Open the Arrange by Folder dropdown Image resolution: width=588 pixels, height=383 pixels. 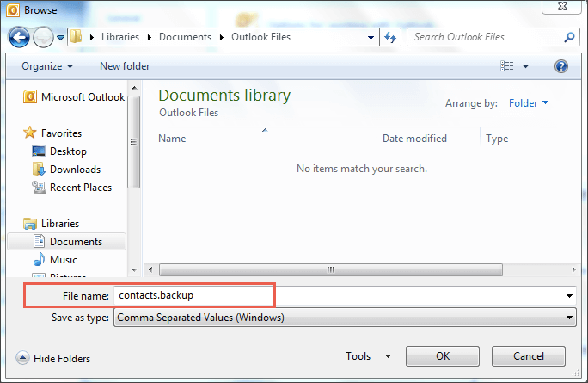[529, 103]
